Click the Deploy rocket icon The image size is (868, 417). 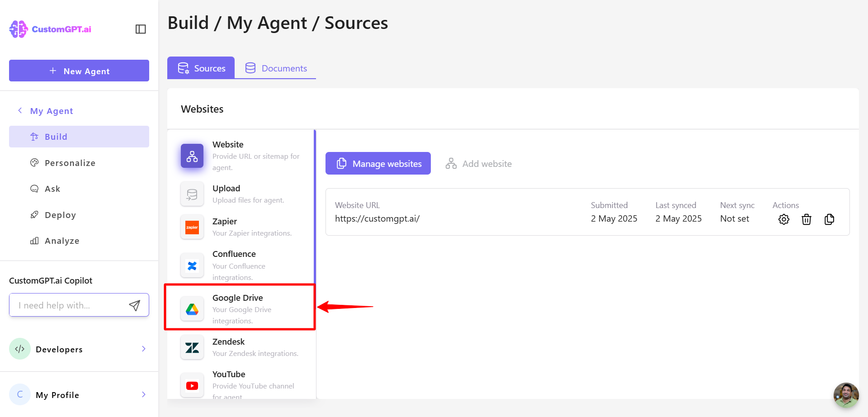click(x=34, y=214)
